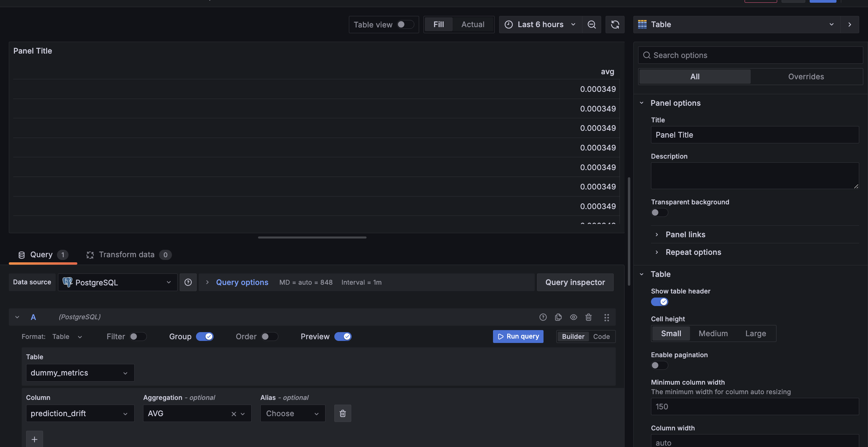Set cell height to Small

point(671,333)
